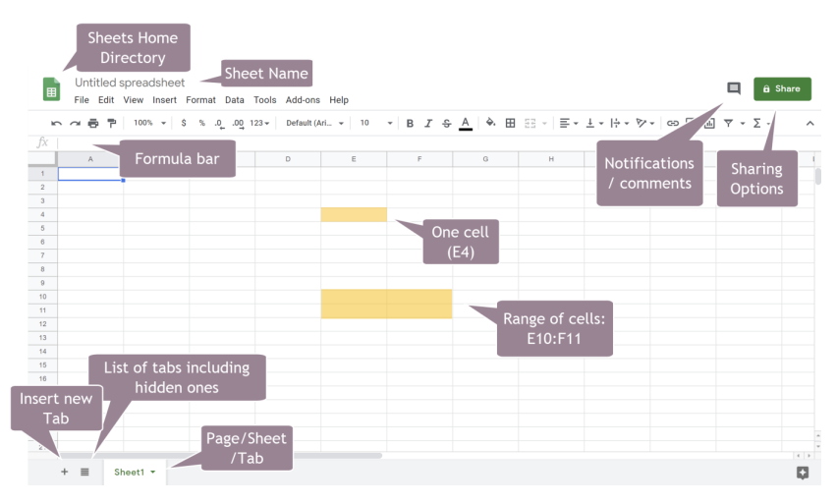The width and height of the screenshot is (837, 504).
Task: Open the fill color picker
Action: [490, 123]
